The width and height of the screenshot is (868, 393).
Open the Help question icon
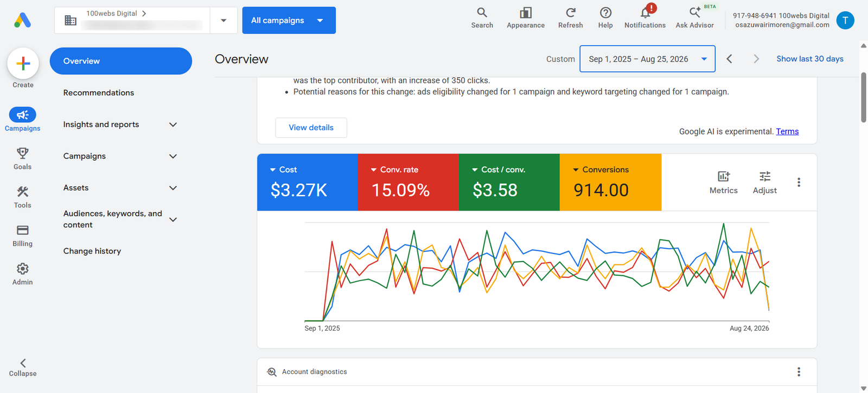click(605, 12)
